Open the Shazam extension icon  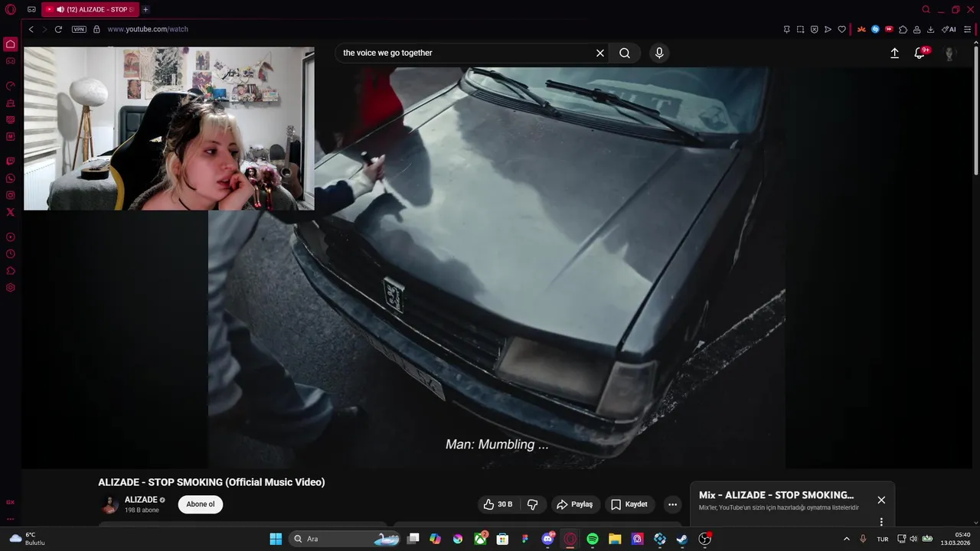click(875, 29)
